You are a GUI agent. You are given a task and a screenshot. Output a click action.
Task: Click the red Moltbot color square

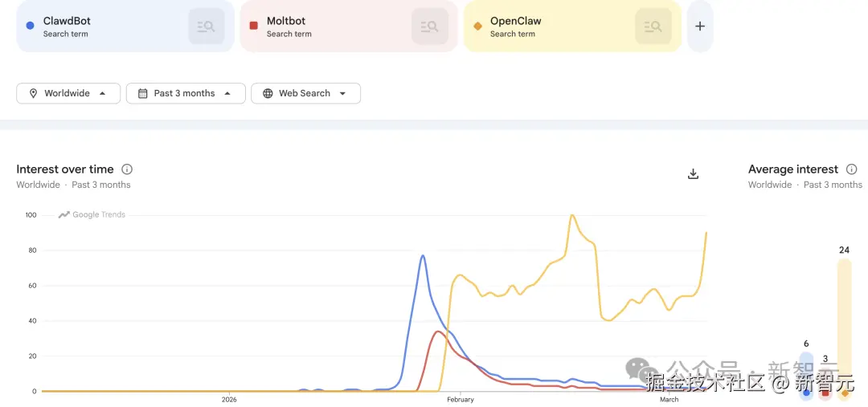(x=253, y=26)
